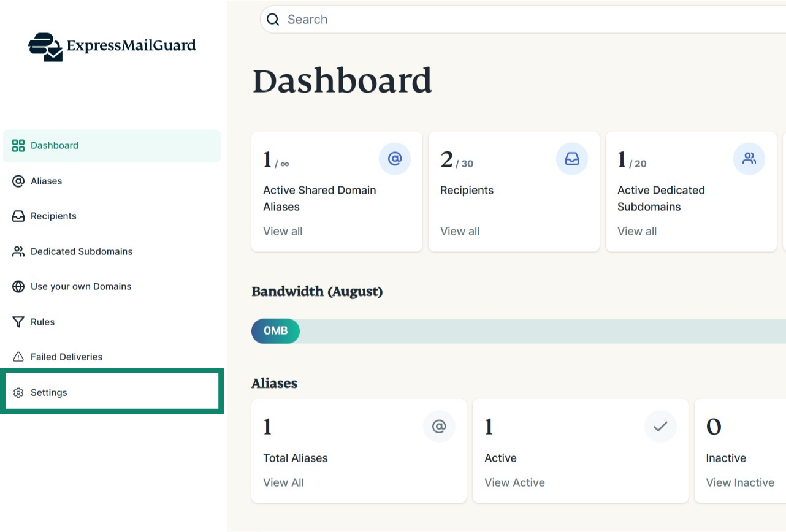This screenshot has height=532, width=786.
Task: Click the Dashboard page heading
Action: [342, 81]
